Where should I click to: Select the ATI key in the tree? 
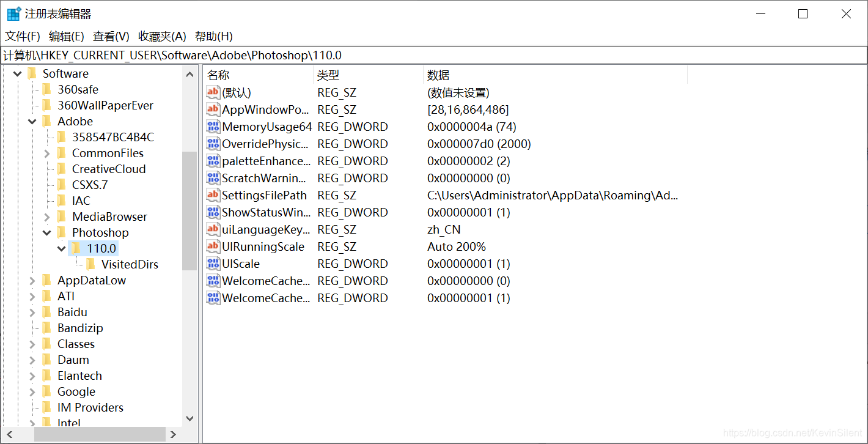66,296
